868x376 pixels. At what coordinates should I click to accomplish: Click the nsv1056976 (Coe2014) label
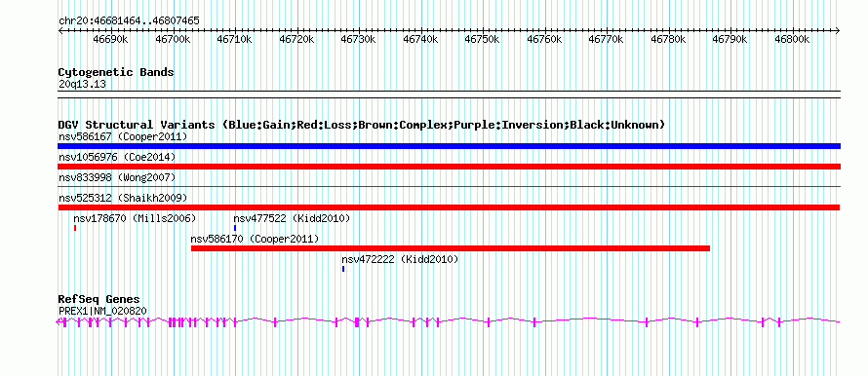117,157
